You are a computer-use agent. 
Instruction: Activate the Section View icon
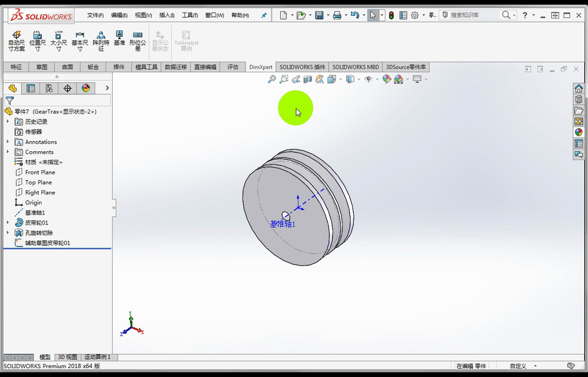(308, 79)
